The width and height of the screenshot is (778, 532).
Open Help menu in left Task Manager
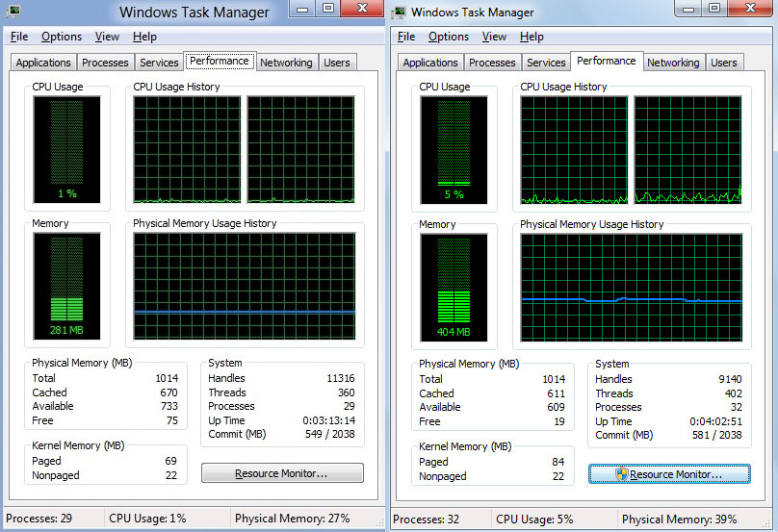point(144,37)
